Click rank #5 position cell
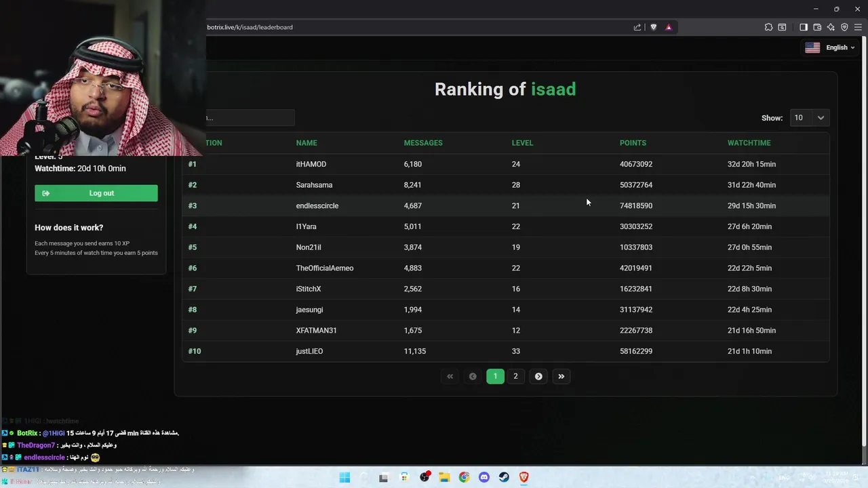Screen dimensions: 868x488 pyautogui.click(x=193, y=247)
